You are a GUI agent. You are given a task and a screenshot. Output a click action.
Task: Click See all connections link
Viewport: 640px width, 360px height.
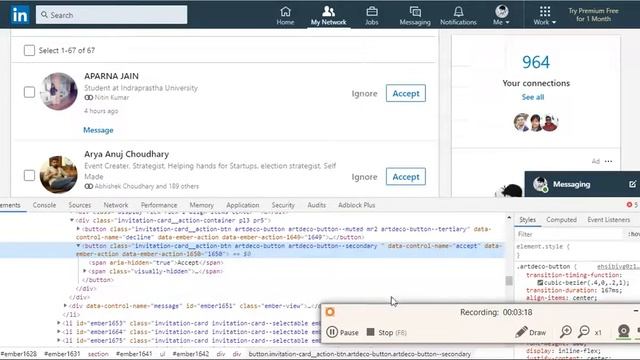click(x=533, y=97)
